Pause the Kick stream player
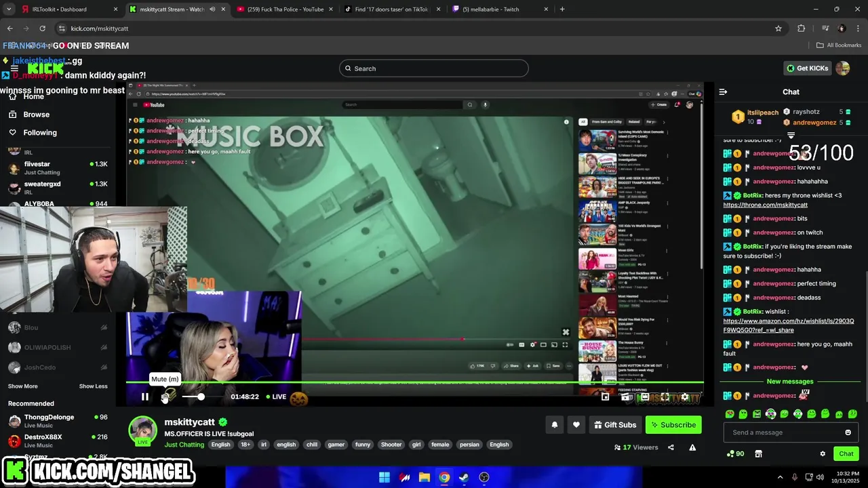868x488 pixels. coord(144,396)
